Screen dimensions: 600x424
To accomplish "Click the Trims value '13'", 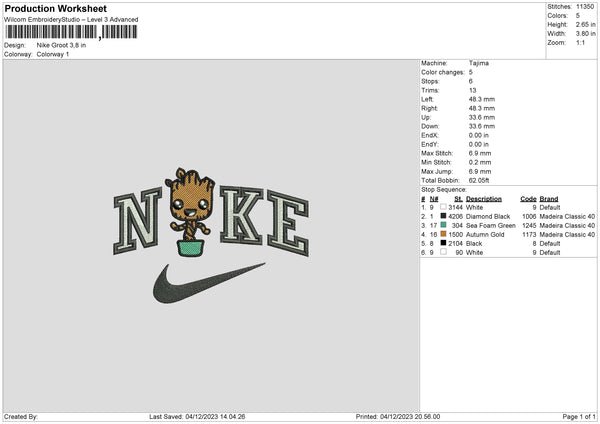I will point(473,90).
